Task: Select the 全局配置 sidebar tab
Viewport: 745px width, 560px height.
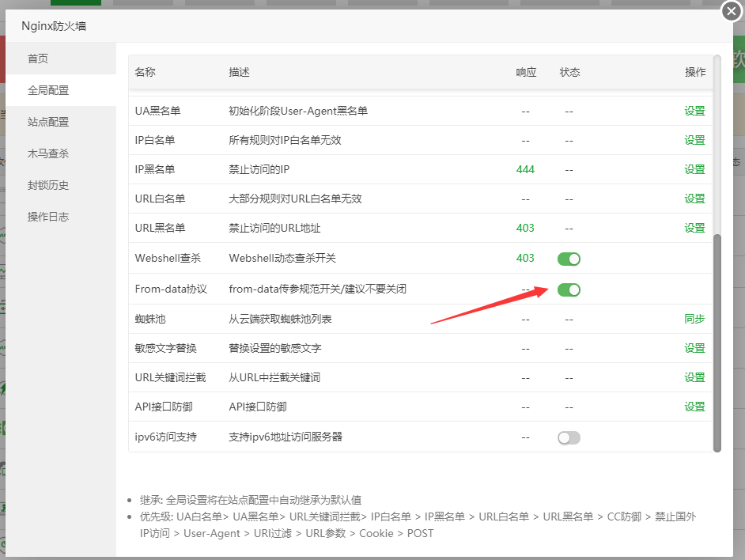Action: (61, 90)
